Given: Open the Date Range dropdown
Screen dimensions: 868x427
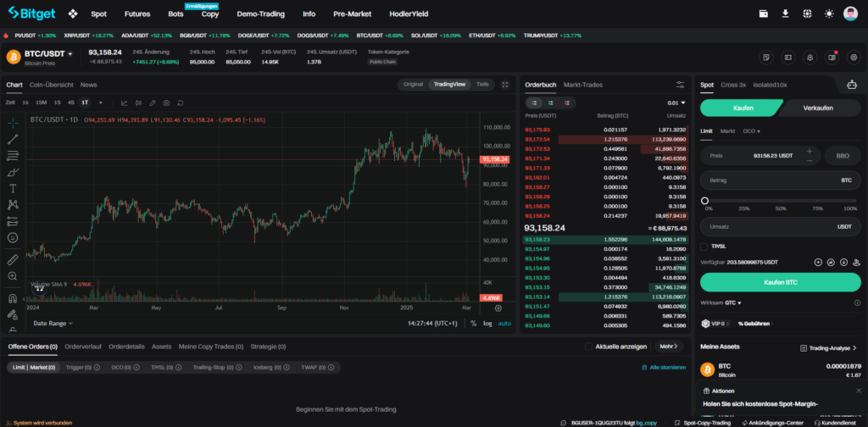Looking at the screenshot, I should click(x=53, y=323).
